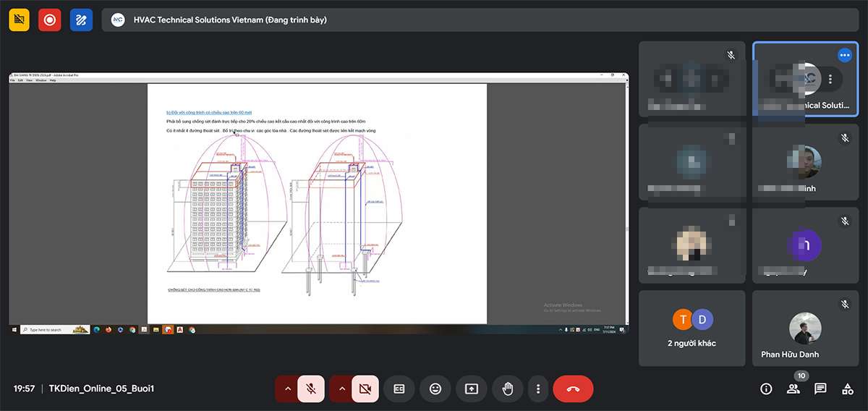Open the chat with everyone panel
868x411 pixels.
click(x=820, y=389)
